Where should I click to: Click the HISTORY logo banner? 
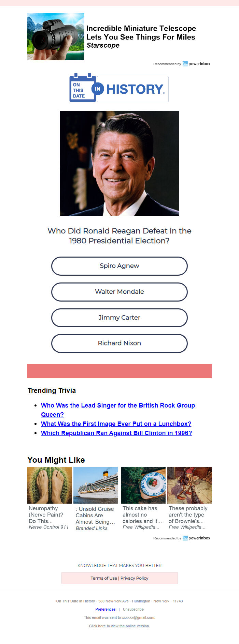pos(133,89)
